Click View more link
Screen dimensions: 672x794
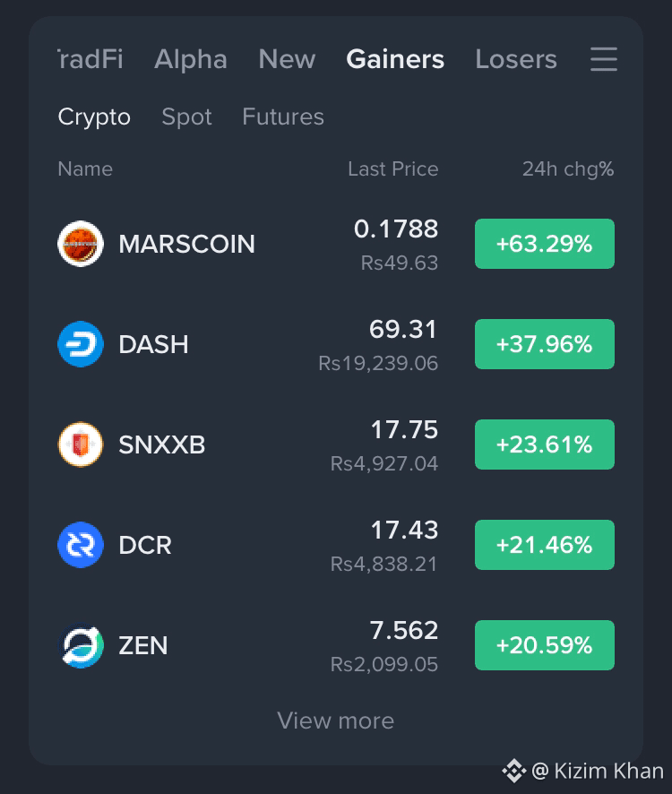pyautogui.click(x=335, y=721)
